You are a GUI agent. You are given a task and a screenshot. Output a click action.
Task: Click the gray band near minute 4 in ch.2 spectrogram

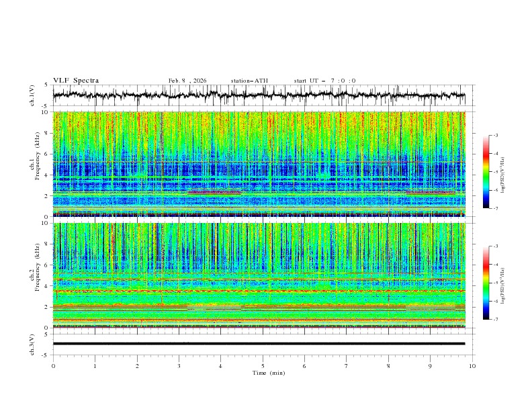click(x=214, y=308)
